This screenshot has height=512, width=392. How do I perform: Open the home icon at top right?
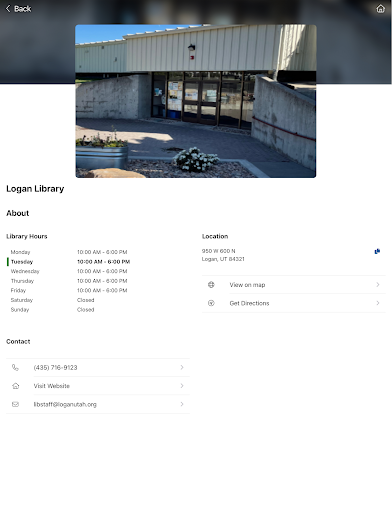pyautogui.click(x=380, y=9)
